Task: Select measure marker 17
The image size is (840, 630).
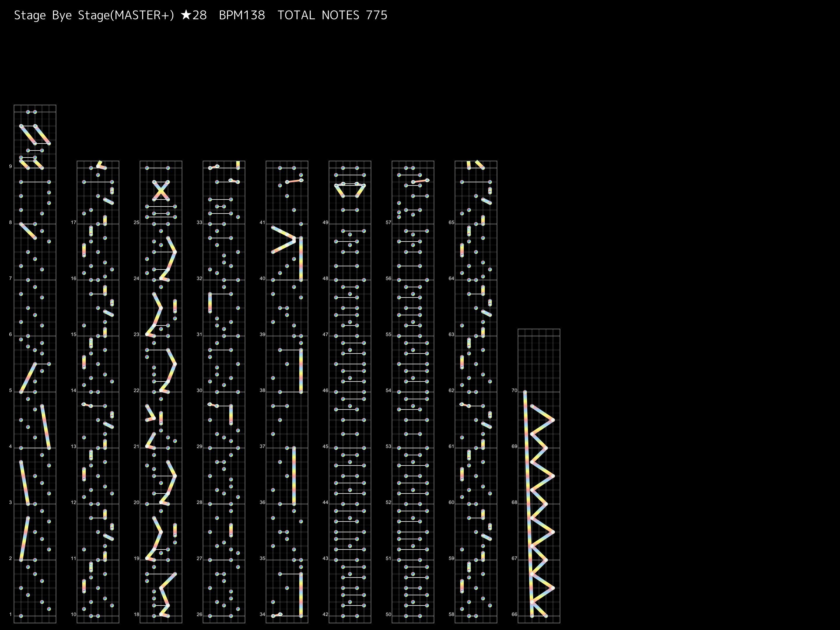Action: point(74,223)
